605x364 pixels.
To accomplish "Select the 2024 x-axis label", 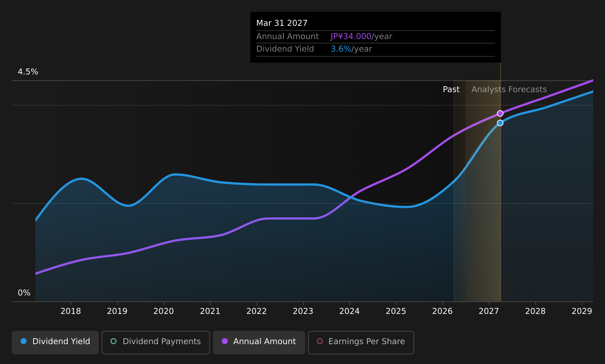I will [x=349, y=311].
